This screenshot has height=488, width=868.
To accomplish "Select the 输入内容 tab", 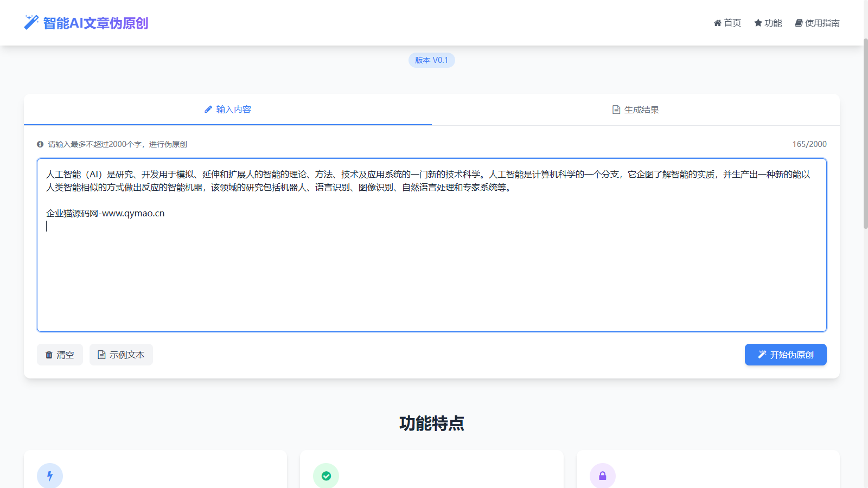I will [228, 110].
